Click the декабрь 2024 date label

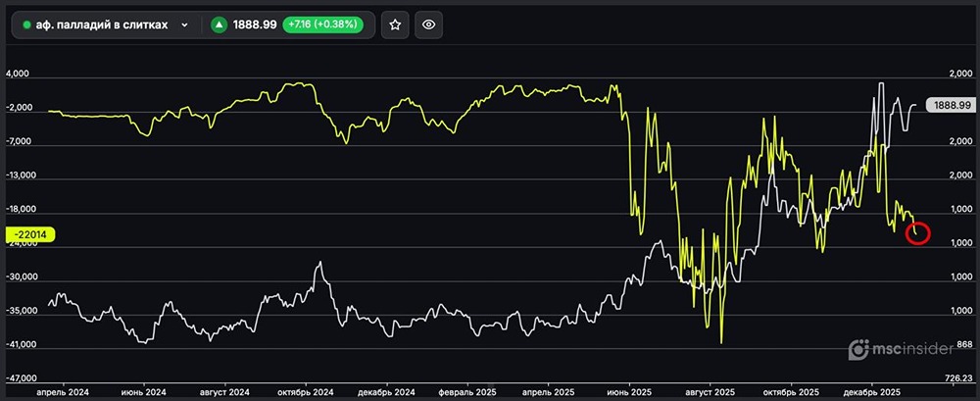click(x=387, y=393)
